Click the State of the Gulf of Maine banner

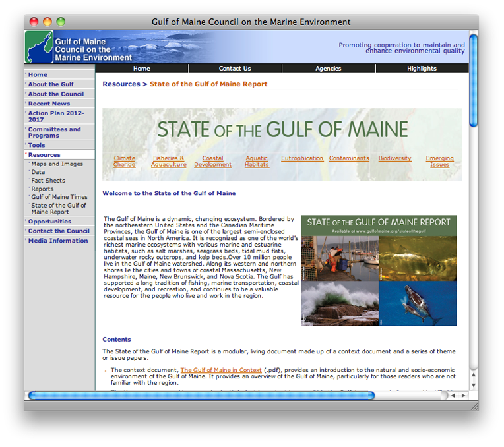click(282, 129)
